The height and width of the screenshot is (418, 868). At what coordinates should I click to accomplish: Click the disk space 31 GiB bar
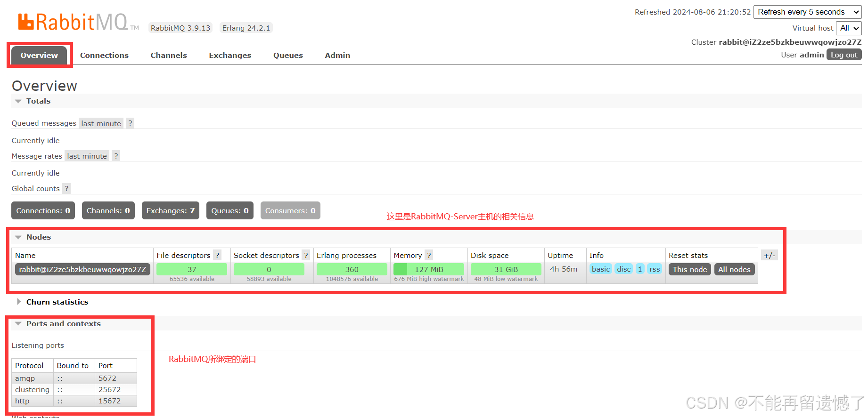(506, 269)
